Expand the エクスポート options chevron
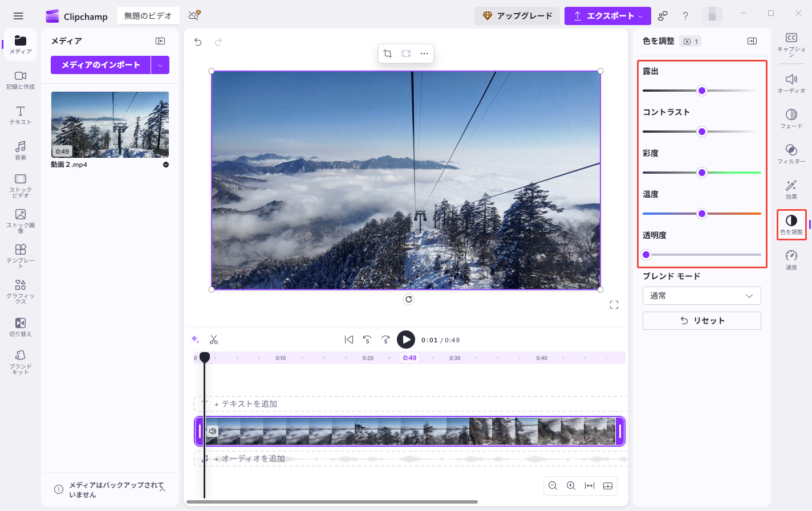812x511 pixels. pos(641,15)
